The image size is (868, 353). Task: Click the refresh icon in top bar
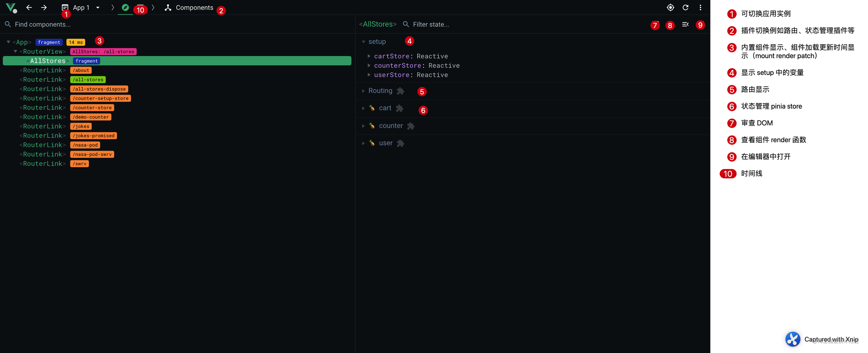pyautogui.click(x=685, y=7)
